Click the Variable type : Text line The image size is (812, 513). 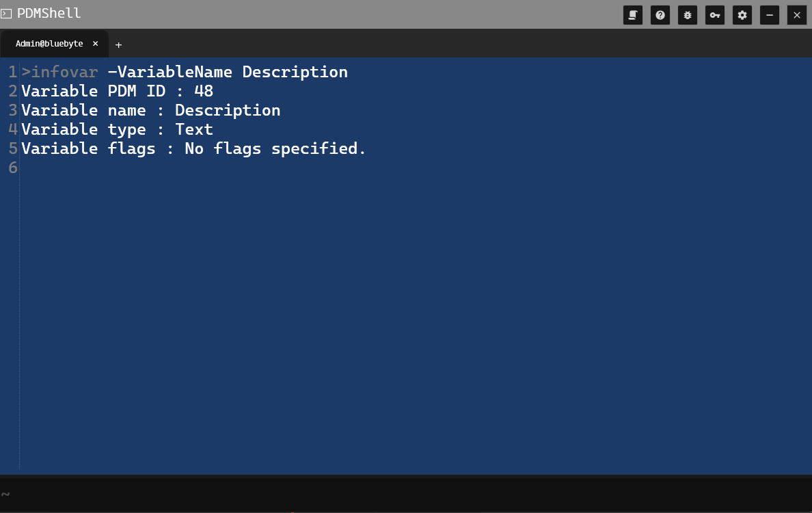point(117,129)
